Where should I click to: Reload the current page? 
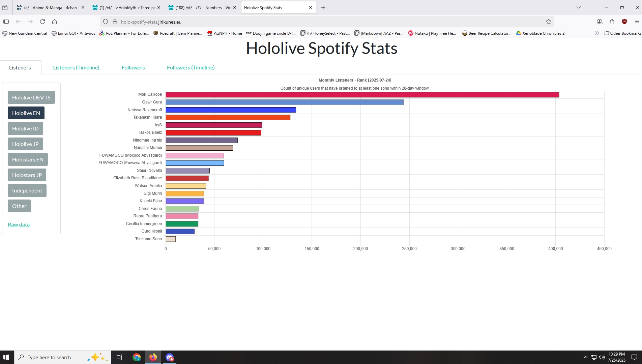[42, 22]
